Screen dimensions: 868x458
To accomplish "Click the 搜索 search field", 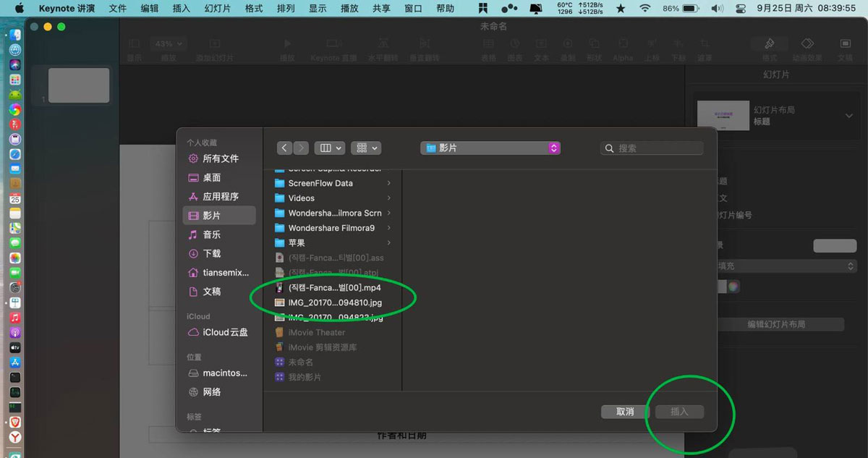I will [652, 148].
